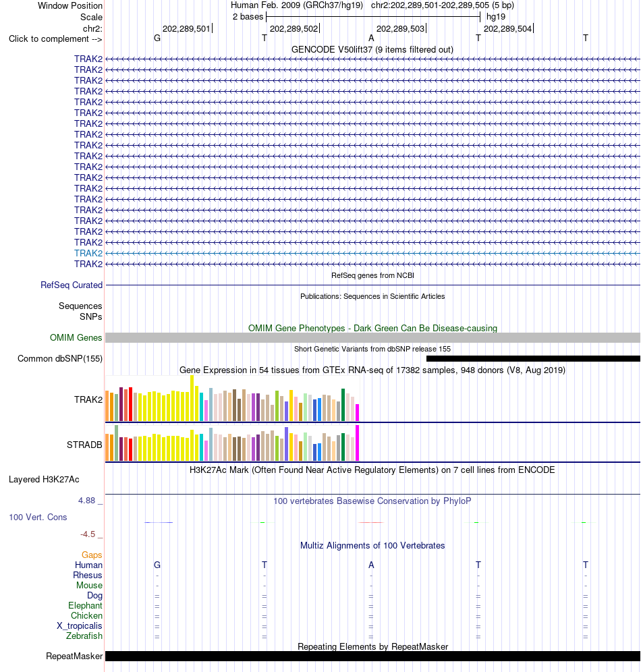Viewport: 641px width, 672px height.
Task: Click the position label 202,289,502
Action: pos(294,29)
